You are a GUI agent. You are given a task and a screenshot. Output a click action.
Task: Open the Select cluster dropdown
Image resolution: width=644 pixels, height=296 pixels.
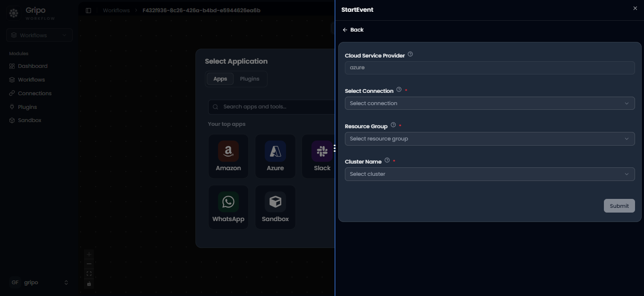490,174
